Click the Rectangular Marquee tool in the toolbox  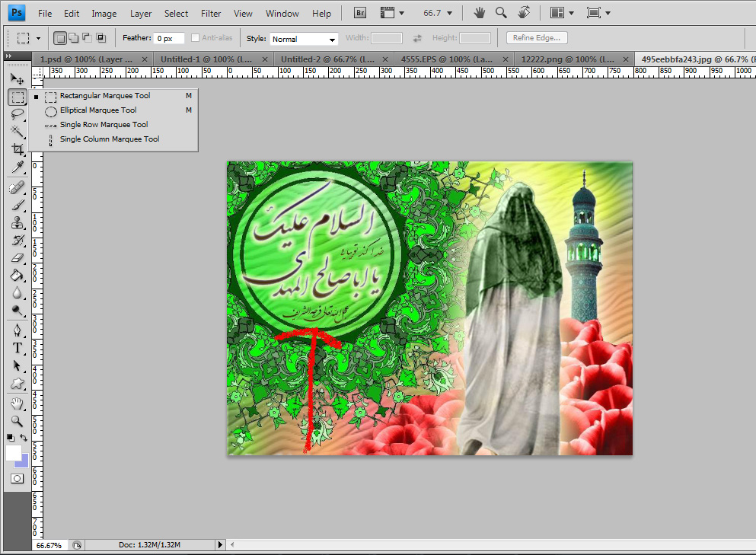[18, 97]
